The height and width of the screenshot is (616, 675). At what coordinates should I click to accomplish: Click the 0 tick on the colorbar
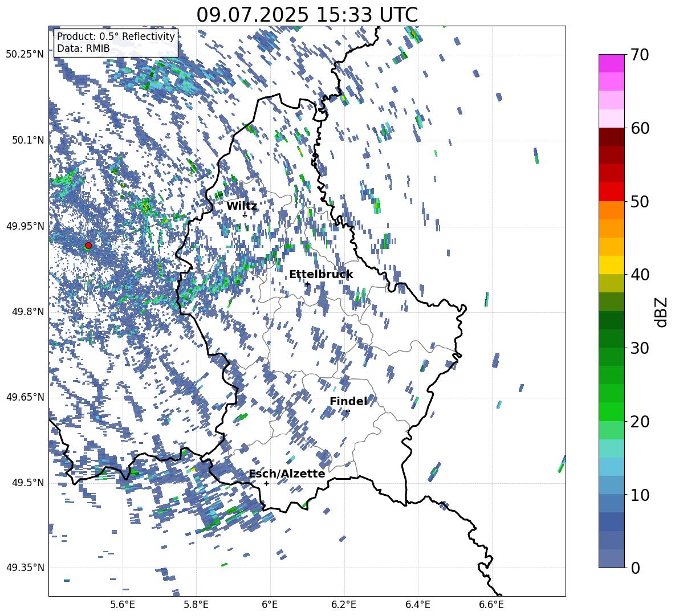(635, 568)
